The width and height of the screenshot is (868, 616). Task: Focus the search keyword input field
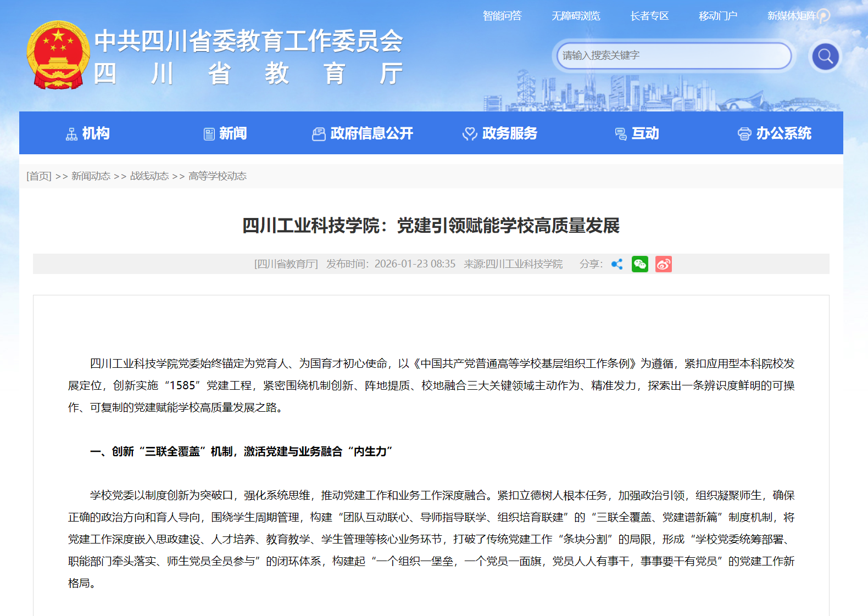(x=673, y=55)
